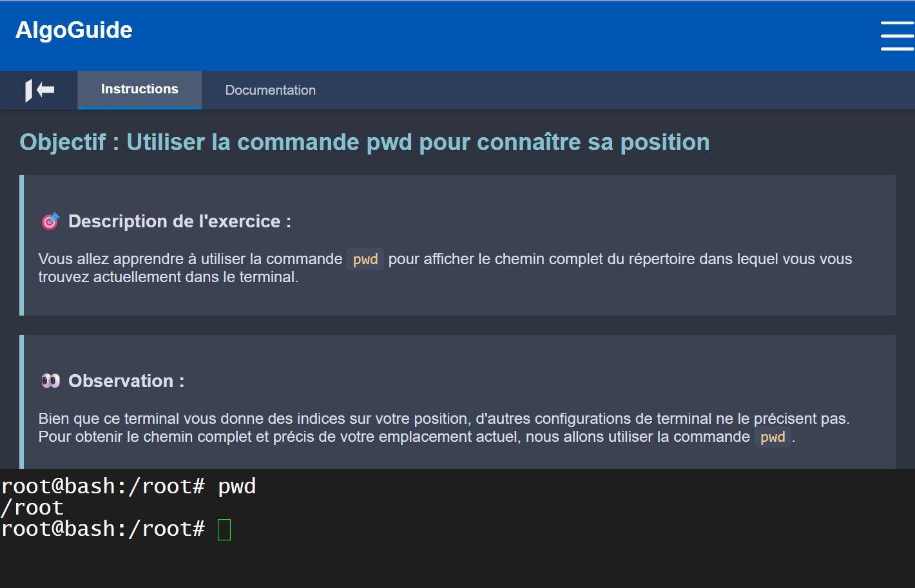Click the Objectif heading text
Image resolution: width=915 pixels, height=588 pixels.
coord(365,142)
